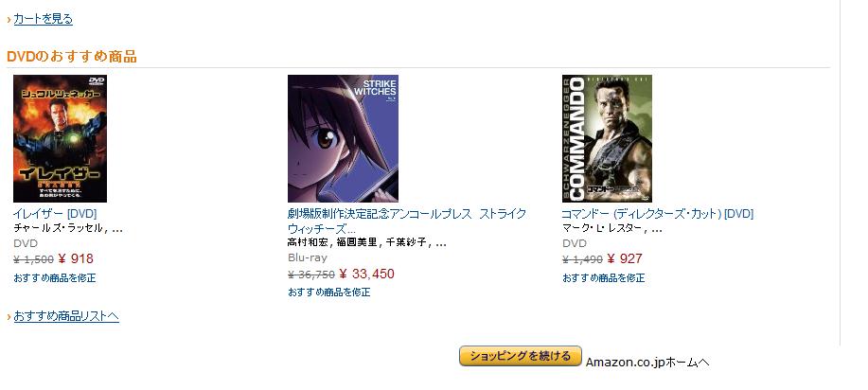The image size is (868, 390).
Task: Click おすすめ商品を修正 under コマンドー
Action: pos(603,278)
